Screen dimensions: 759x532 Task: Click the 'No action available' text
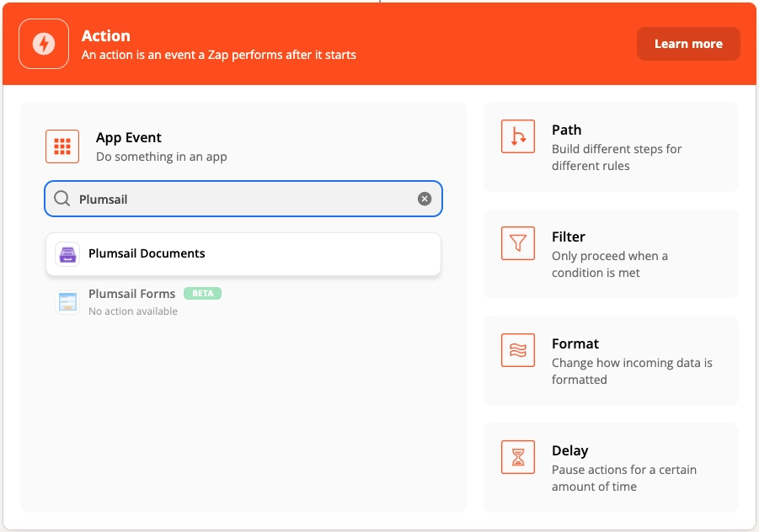(133, 311)
